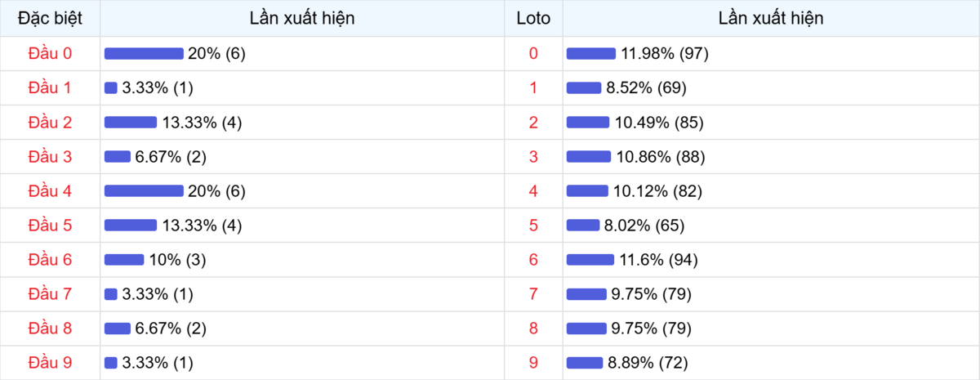Image resolution: width=980 pixels, height=380 pixels.
Task: Click the 20% bar for Đầu 0
Action: [144, 53]
